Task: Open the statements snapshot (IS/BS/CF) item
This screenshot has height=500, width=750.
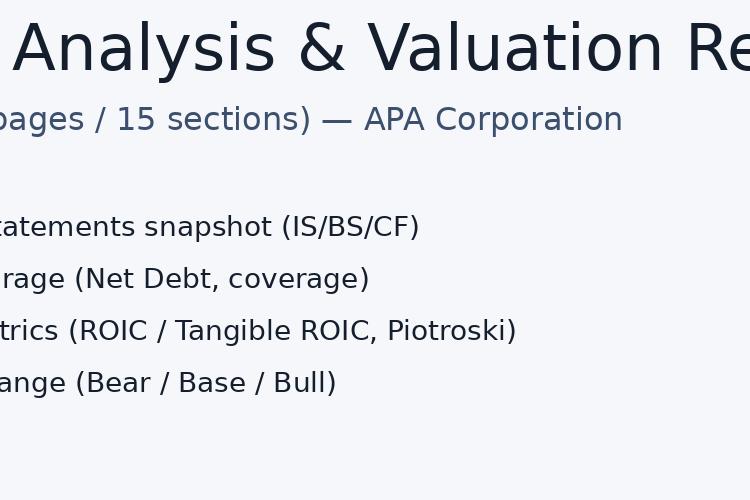Action: click(x=210, y=227)
